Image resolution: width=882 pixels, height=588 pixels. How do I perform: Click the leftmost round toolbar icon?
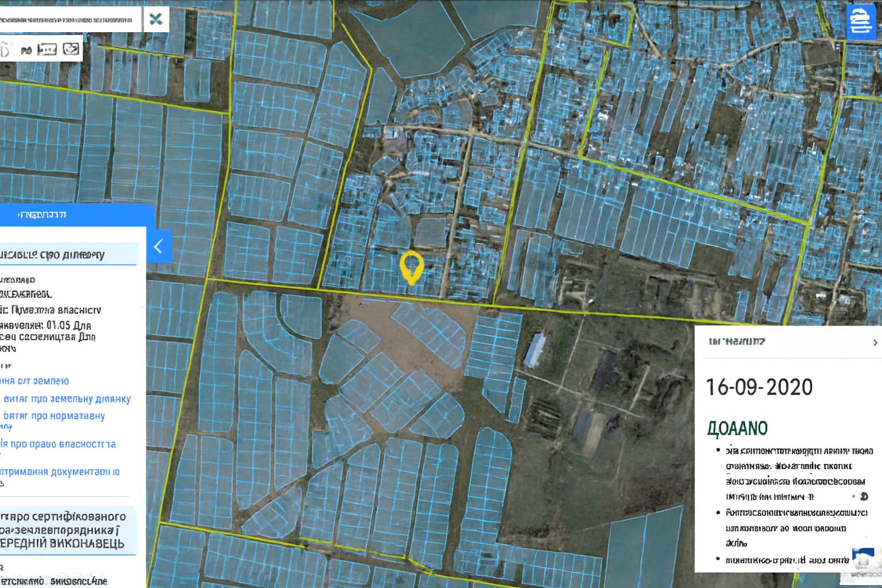pyautogui.click(x=5, y=51)
